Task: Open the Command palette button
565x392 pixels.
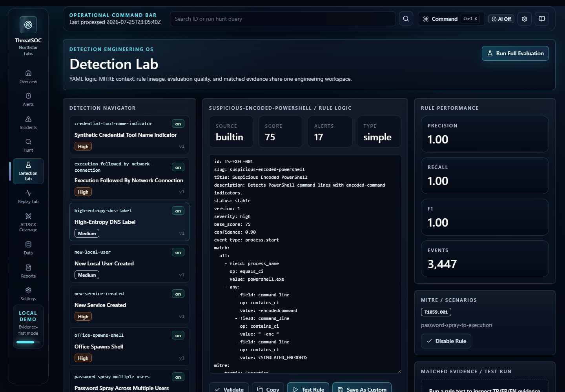Action: coord(451,19)
